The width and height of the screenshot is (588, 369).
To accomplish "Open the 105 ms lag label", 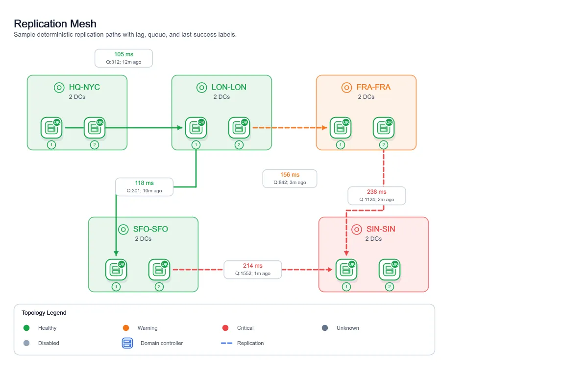I will (x=124, y=58).
